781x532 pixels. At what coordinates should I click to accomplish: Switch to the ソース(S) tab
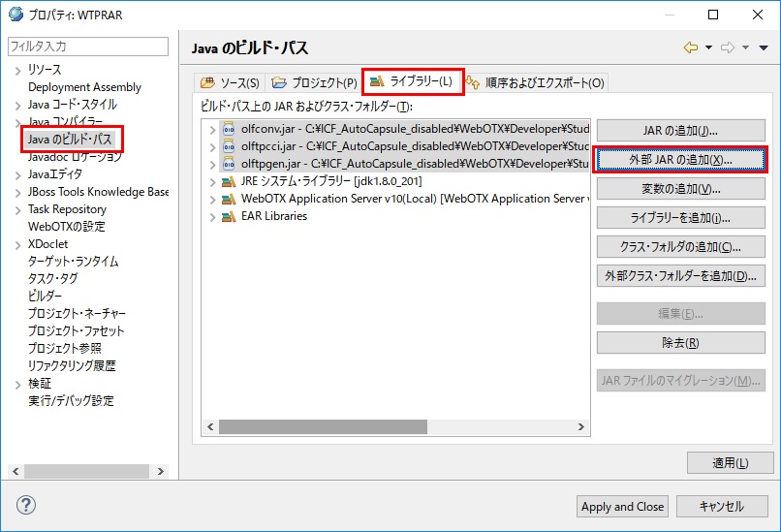[230, 82]
